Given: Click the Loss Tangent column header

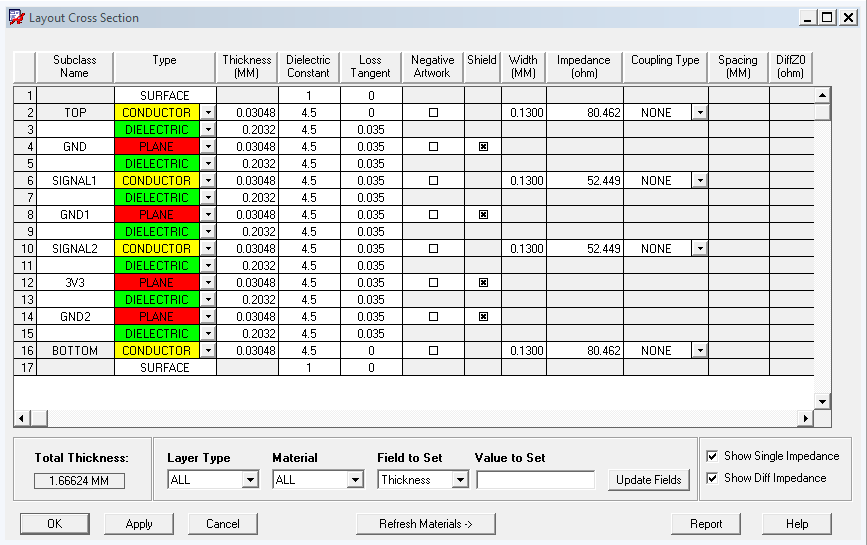Looking at the screenshot, I should point(370,67).
